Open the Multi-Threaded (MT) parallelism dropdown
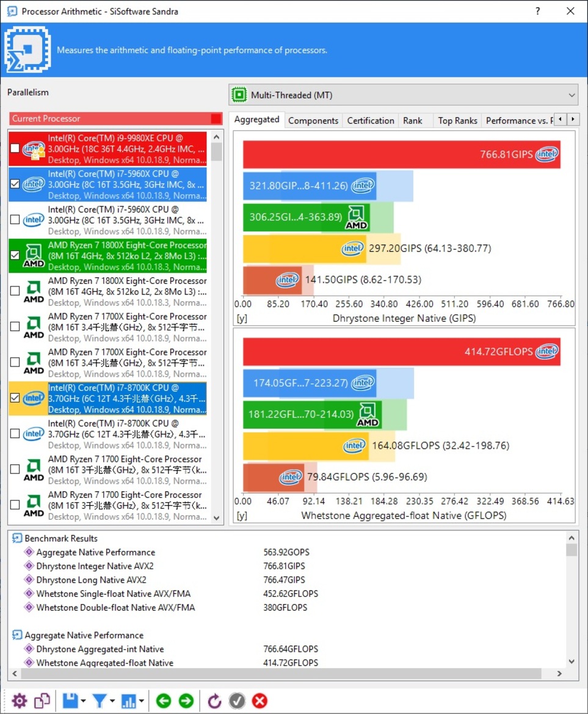The height and width of the screenshot is (714, 588). [x=403, y=95]
